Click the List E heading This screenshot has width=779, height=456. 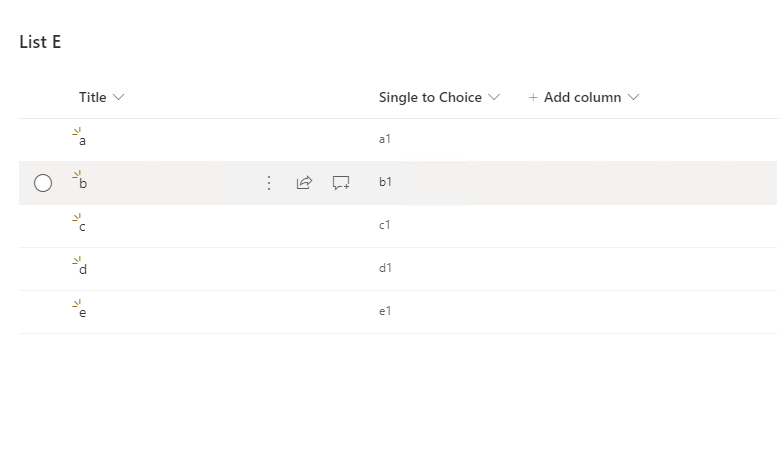41,42
